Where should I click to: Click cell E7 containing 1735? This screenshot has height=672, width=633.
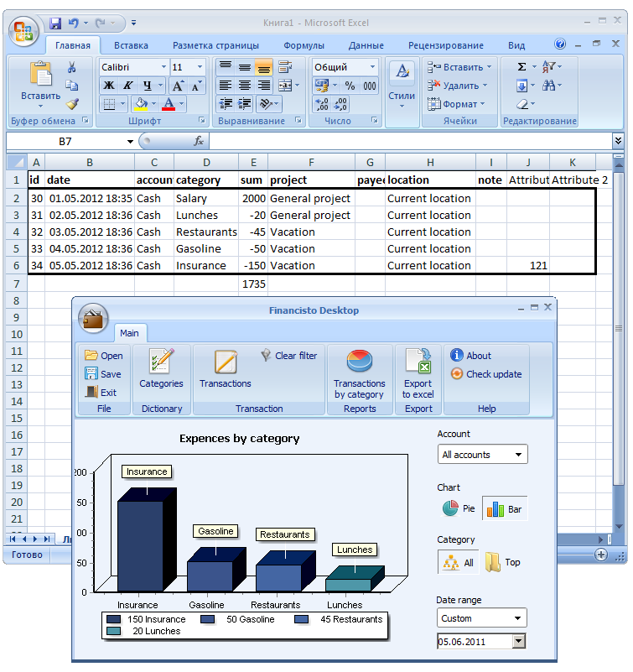[x=253, y=284]
